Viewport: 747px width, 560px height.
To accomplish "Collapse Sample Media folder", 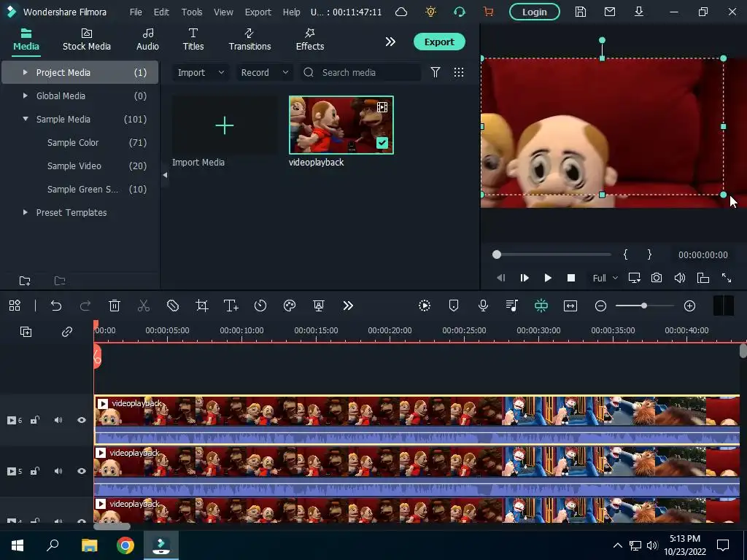I will pyautogui.click(x=26, y=119).
